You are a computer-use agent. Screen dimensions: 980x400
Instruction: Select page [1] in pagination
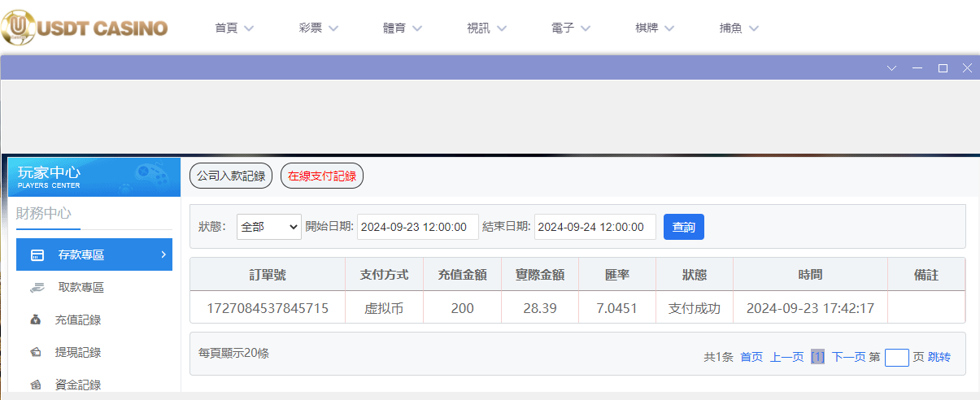[817, 357]
